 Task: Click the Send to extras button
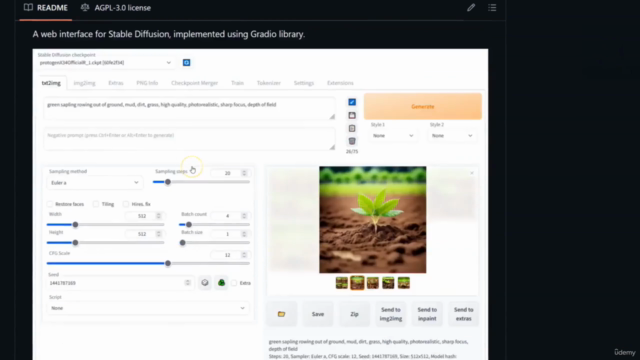[x=463, y=314]
